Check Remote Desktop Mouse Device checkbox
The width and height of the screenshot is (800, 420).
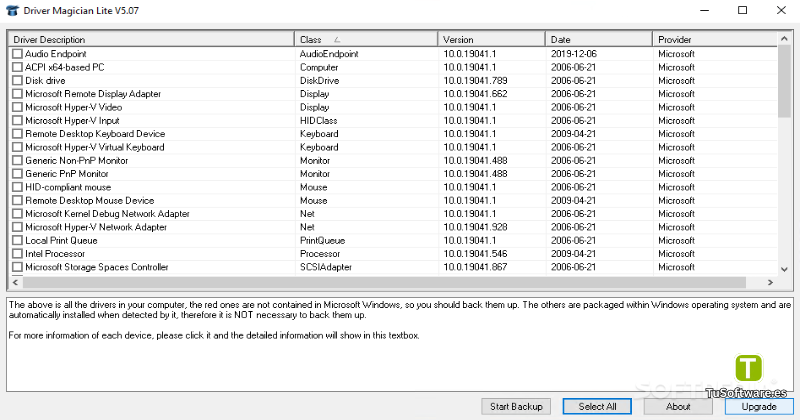tap(17, 200)
